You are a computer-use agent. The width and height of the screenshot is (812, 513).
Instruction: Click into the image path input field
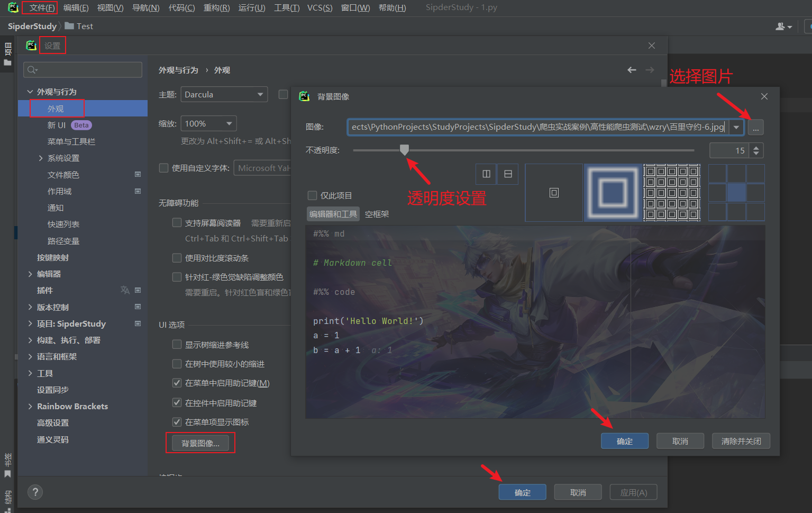[x=539, y=127]
